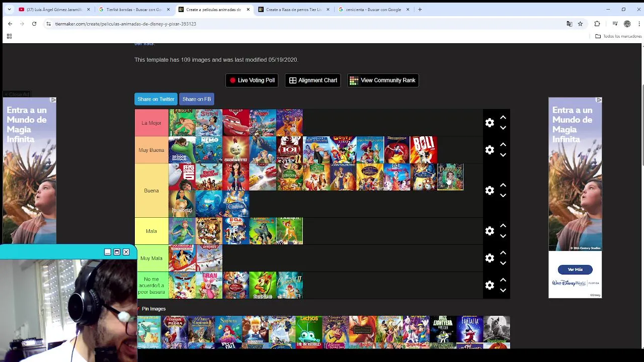The width and height of the screenshot is (644, 362).
Task: Move Mala tier up with arrow
Action: coord(503,225)
